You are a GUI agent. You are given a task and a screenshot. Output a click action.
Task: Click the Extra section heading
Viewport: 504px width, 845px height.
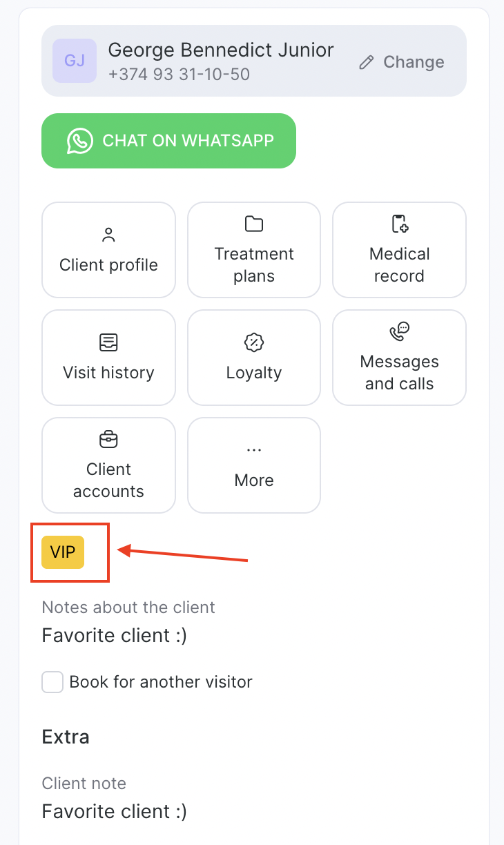coord(66,737)
